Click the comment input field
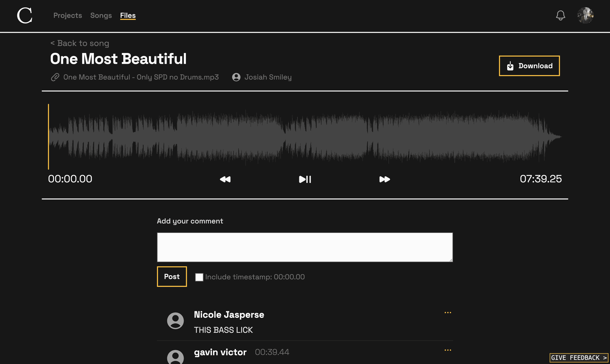 [x=305, y=247]
